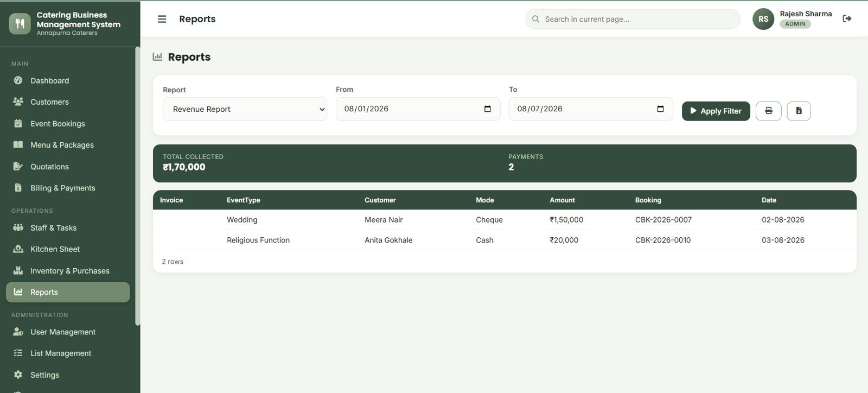
Task: Click the Amount column header
Action: (x=562, y=200)
